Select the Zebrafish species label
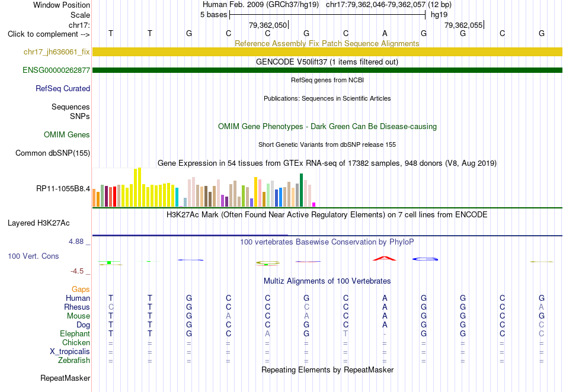563x392 pixels. (74, 360)
